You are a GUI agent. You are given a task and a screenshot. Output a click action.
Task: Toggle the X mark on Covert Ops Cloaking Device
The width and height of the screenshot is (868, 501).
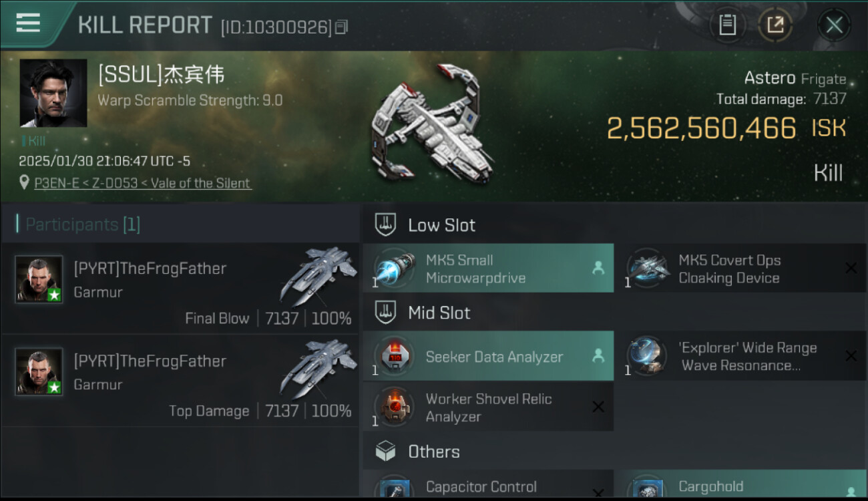click(x=851, y=268)
